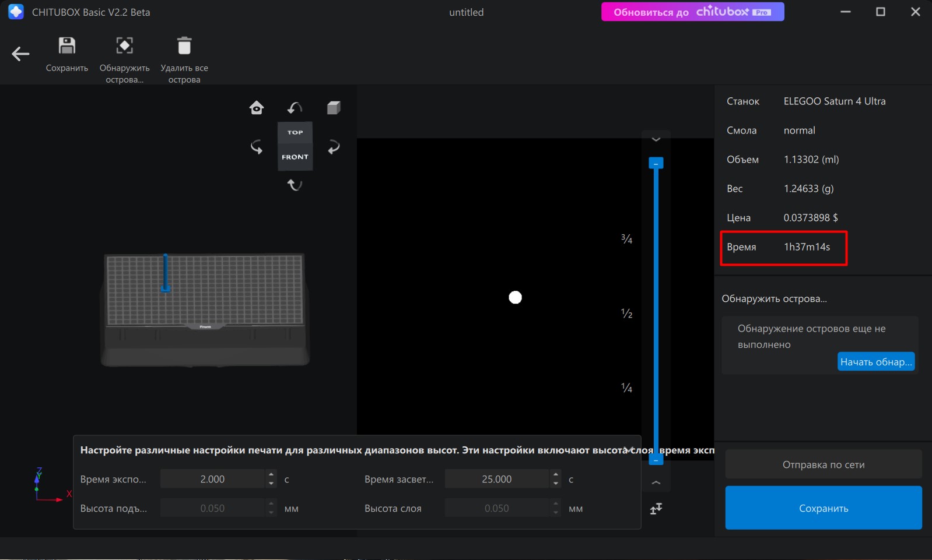This screenshot has width=932, height=560.
Task: Click rotate arrow right of view cube
Action: tap(333, 147)
